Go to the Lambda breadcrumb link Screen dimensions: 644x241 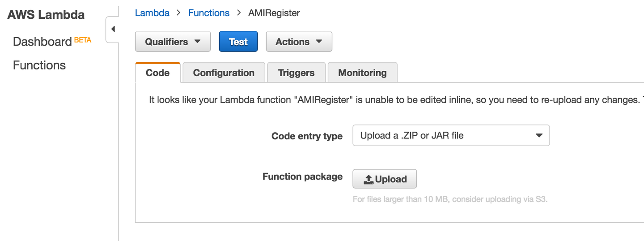(152, 13)
